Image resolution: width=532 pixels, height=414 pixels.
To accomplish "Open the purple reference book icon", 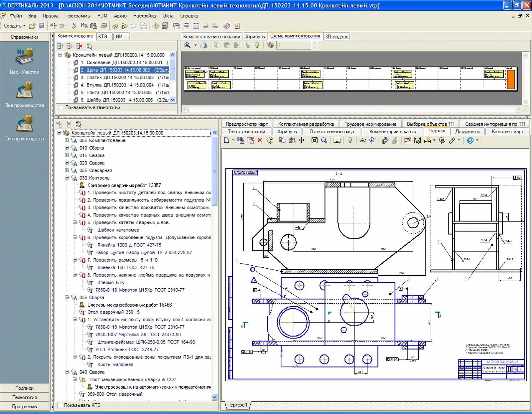I will [227, 26].
